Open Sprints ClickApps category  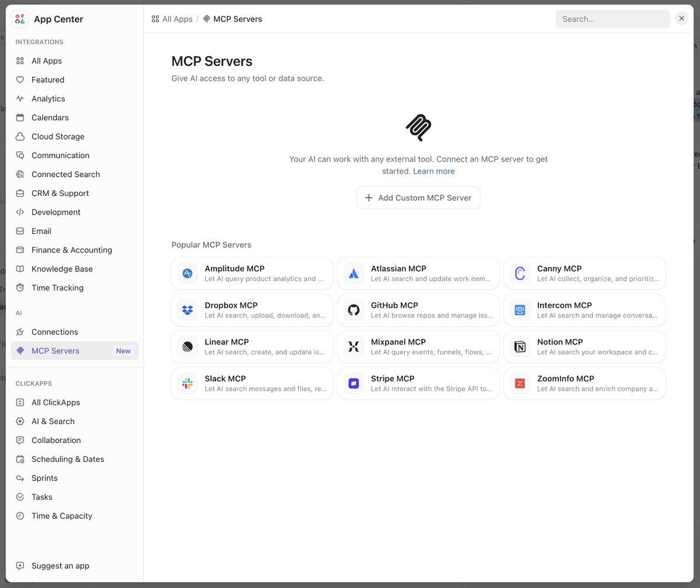click(x=75, y=478)
